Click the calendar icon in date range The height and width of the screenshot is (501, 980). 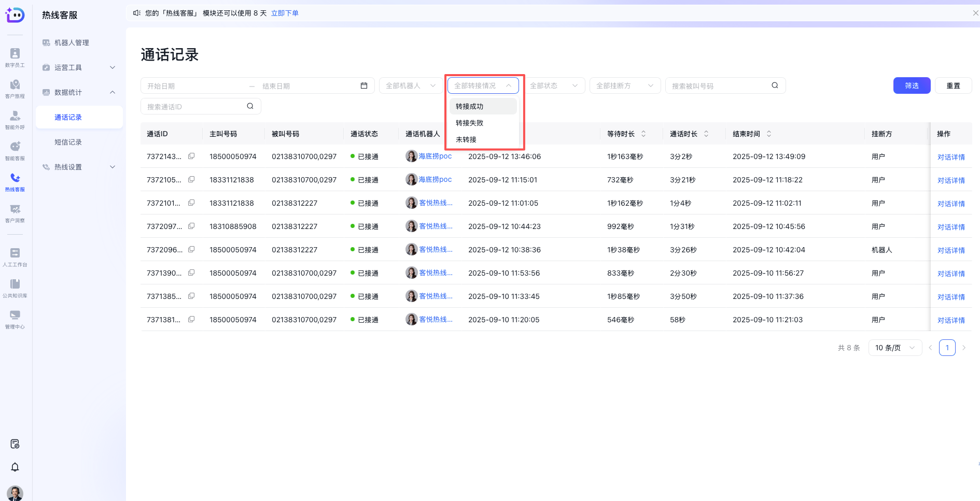pos(364,85)
